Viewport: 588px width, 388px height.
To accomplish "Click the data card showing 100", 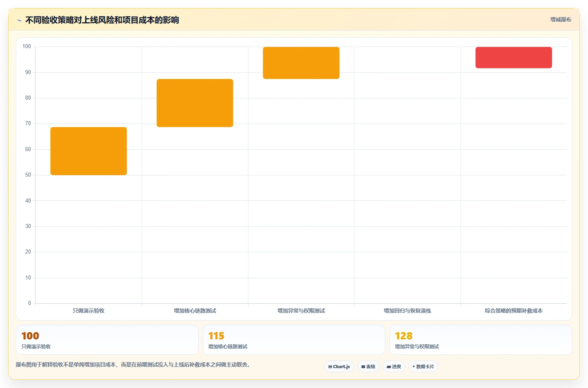I will [107, 340].
